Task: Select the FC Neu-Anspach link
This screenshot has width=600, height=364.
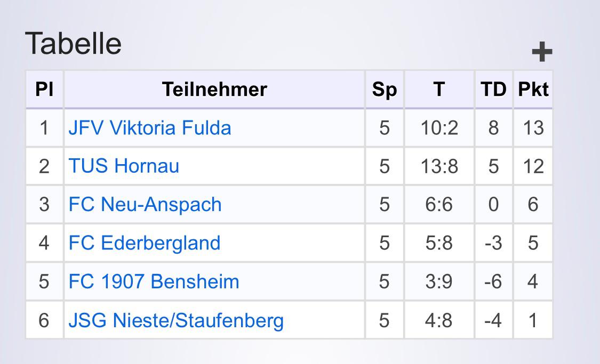Action: [x=145, y=205]
